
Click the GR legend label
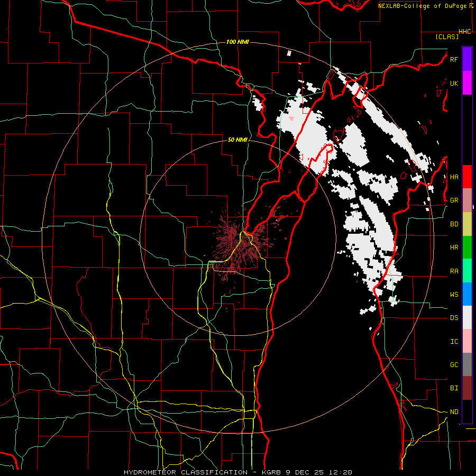tap(454, 200)
